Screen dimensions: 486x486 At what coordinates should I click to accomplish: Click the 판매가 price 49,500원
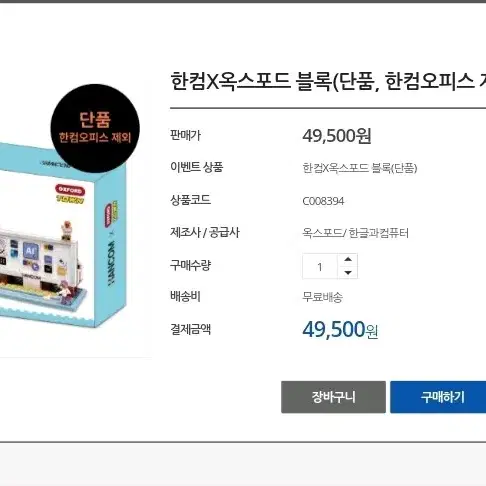tap(337, 136)
